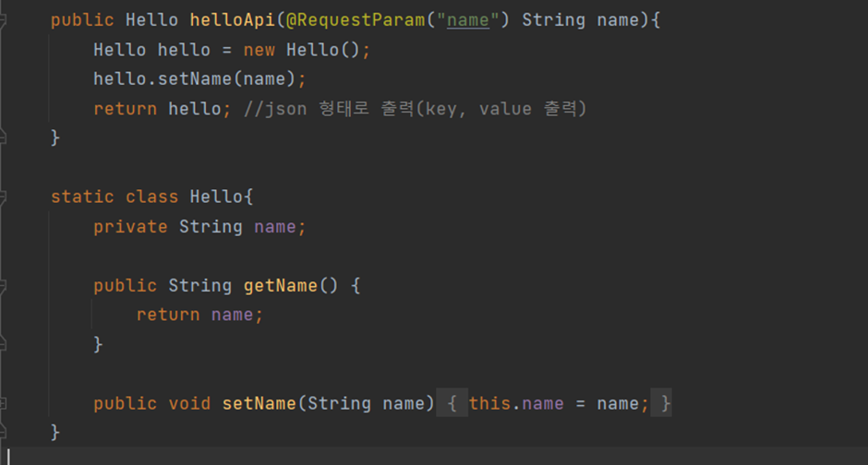Expand the folded opening brace of setName

click(x=452, y=403)
